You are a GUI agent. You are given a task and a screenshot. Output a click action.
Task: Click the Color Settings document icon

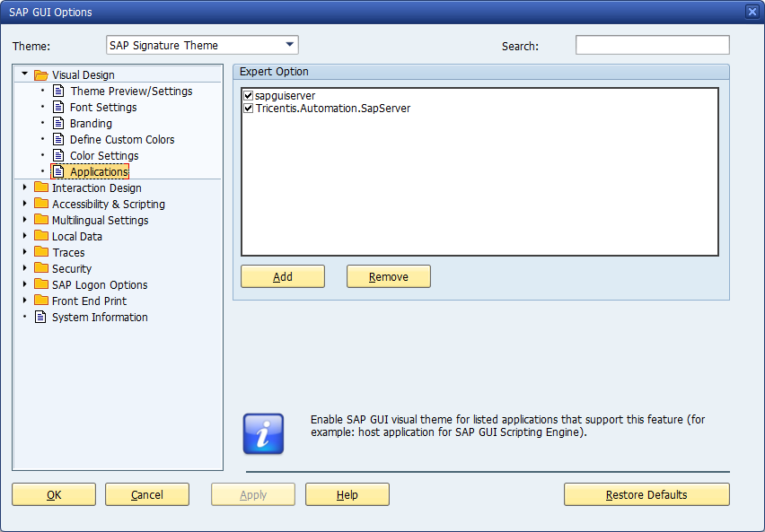coord(58,155)
